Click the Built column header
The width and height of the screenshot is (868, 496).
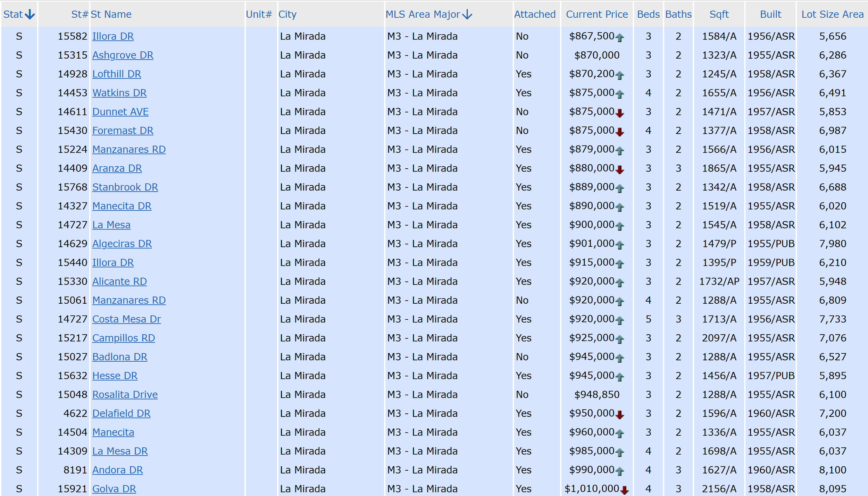770,14
